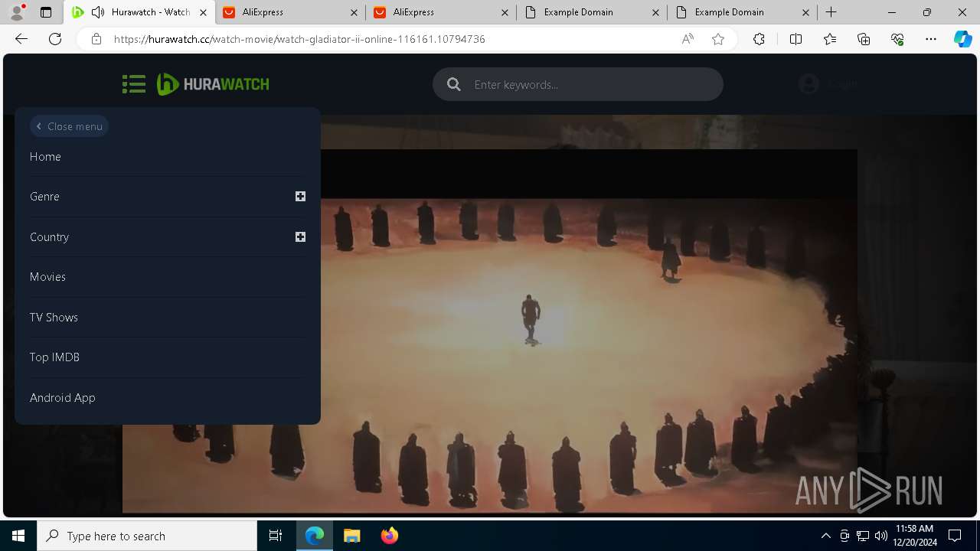Close the side menu with Close menu
Image resolution: width=980 pixels, height=551 pixels.
click(x=69, y=126)
